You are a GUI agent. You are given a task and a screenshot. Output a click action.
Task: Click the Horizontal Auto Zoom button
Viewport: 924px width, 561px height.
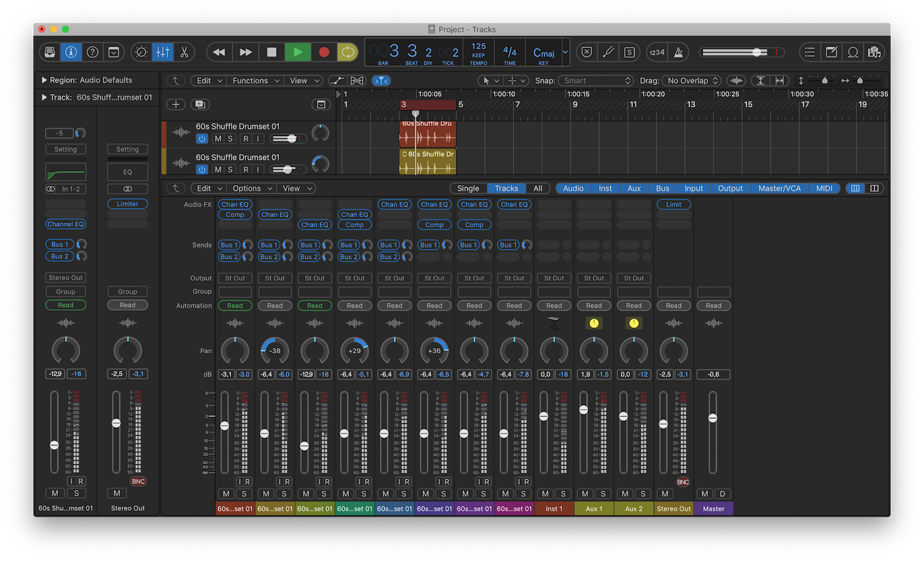(x=779, y=81)
